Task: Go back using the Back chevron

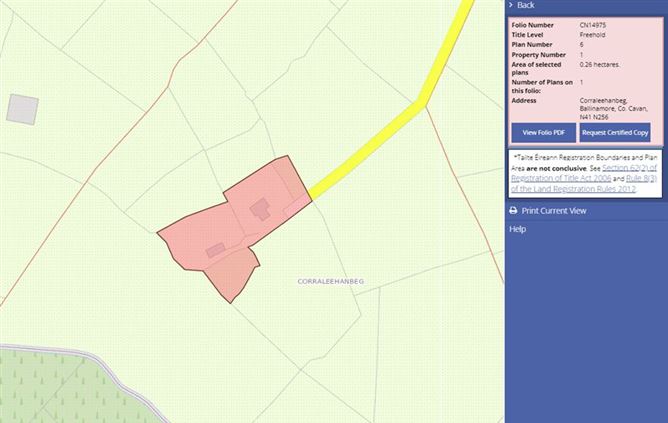Action: coord(511,5)
